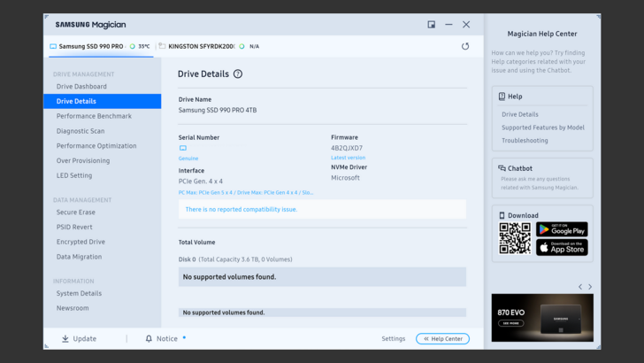The image size is (644, 363).
Task: Click the compact window mode icon
Action: [x=432, y=25]
